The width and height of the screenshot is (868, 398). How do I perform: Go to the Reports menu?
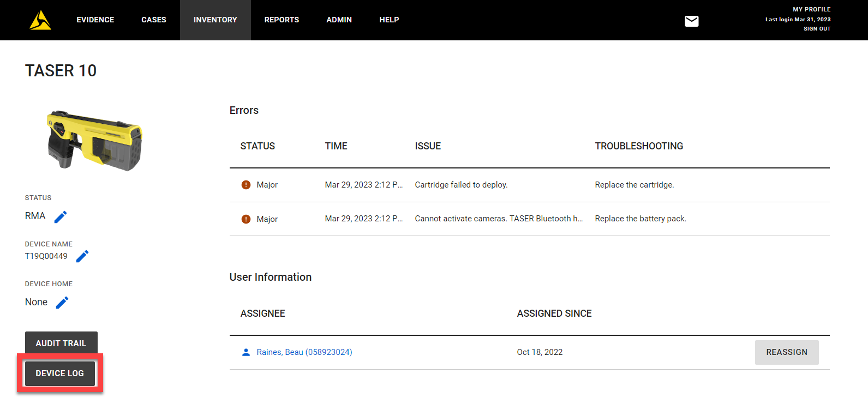click(282, 20)
